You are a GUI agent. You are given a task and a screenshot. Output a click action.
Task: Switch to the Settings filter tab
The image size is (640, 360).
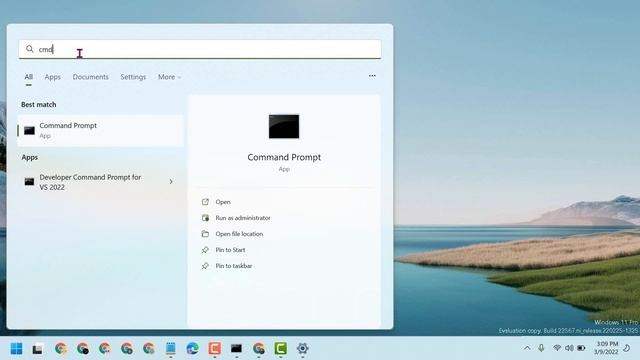click(133, 77)
